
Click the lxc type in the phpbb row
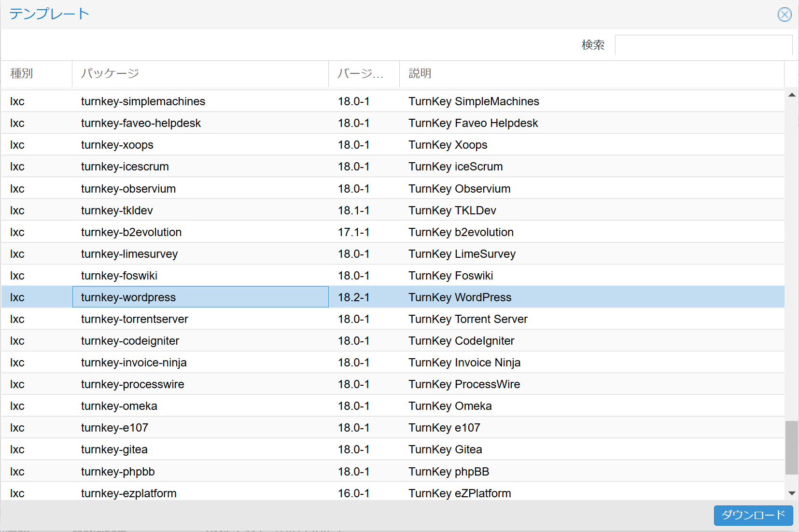(17, 472)
